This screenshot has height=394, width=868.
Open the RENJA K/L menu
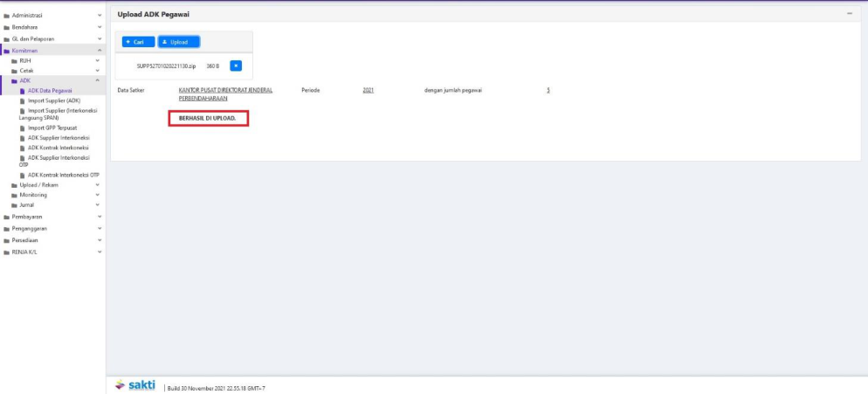[x=24, y=252]
